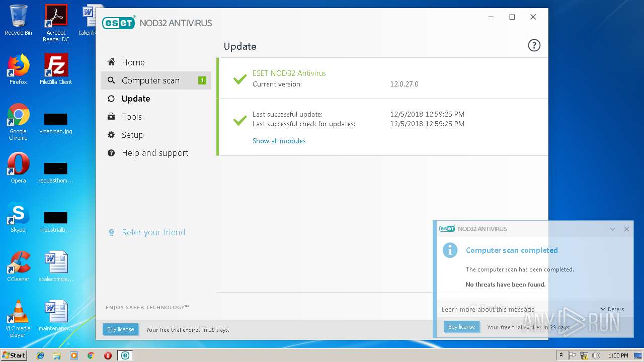Viewport: 644px width, 362px height.
Task: Click the Refer your friend lightbulb icon
Action: [x=112, y=232]
